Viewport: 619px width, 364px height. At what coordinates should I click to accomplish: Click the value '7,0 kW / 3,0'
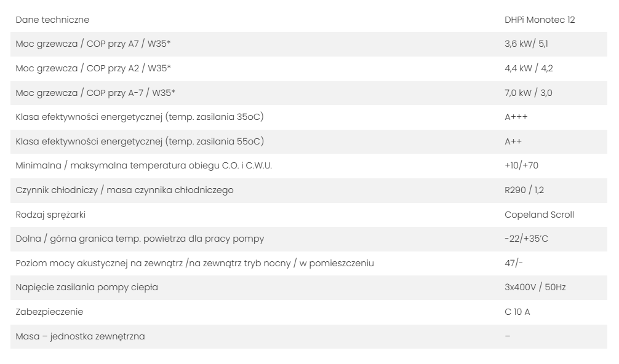524,93
